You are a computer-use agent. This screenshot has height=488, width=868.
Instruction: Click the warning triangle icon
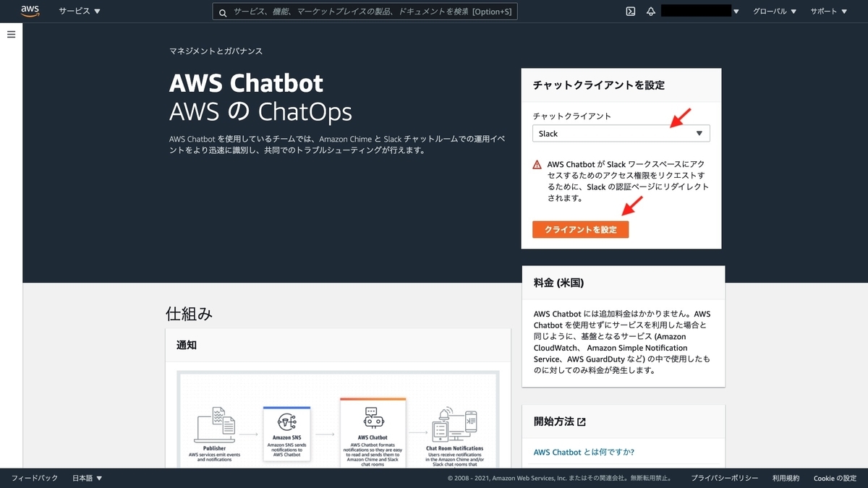(x=537, y=165)
